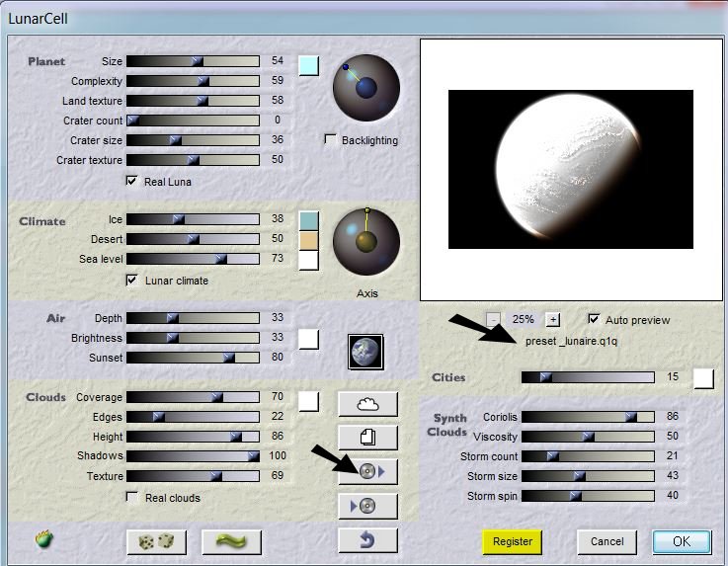Click the Storm spin slider
728x566 pixels.
pyautogui.click(x=589, y=496)
